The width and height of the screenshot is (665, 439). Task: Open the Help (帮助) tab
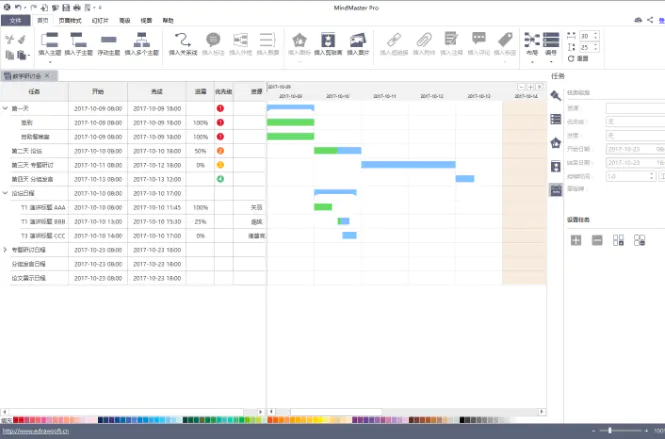pyautogui.click(x=168, y=20)
